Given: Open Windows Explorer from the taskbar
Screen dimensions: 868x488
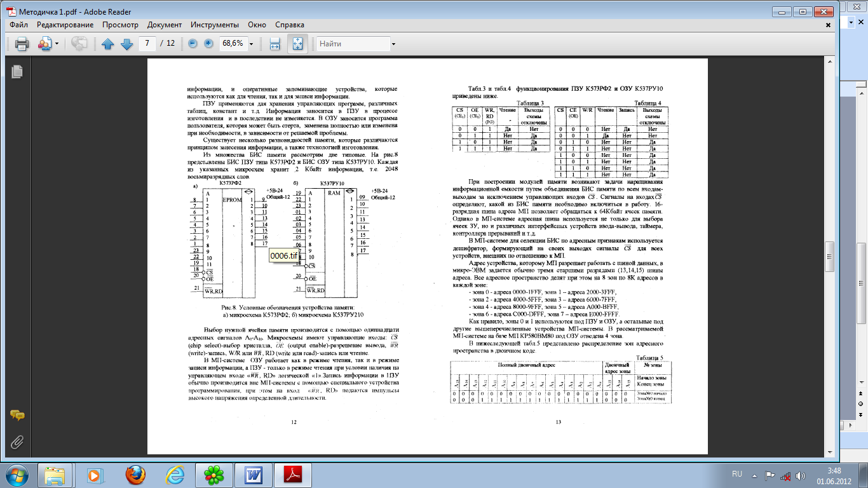Looking at the screenshot, I should pos(57,475).
